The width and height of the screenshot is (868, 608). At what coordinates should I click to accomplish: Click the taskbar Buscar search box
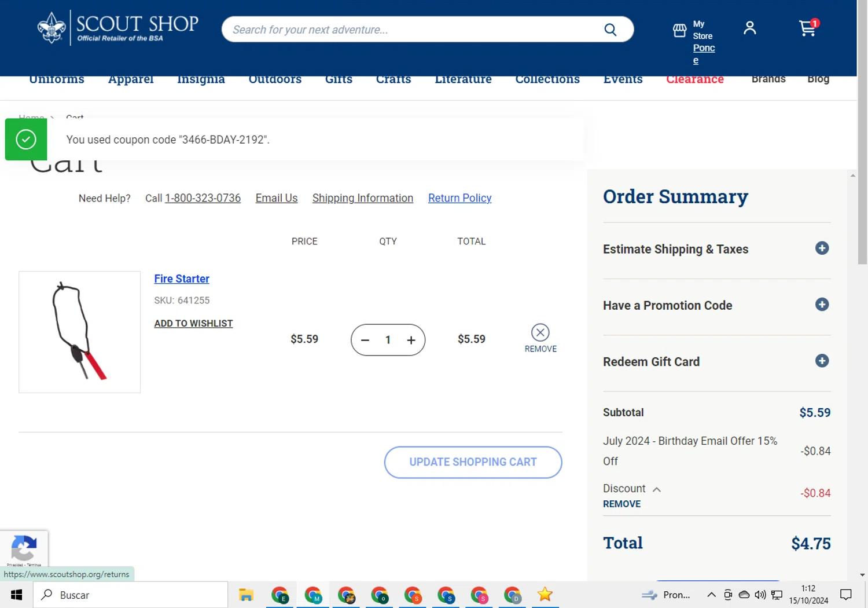click(130, 595)
